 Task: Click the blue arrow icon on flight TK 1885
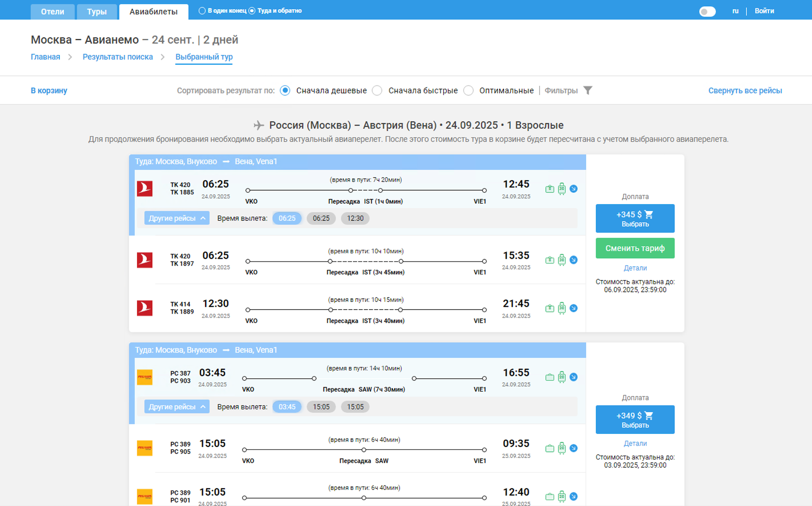click(x=573, y=189)
